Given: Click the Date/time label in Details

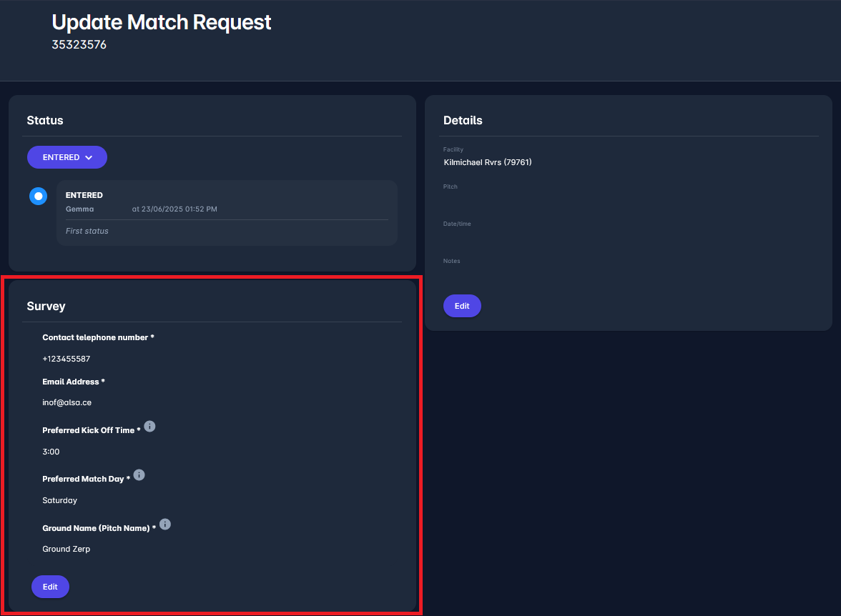Looking at the screenshot, I should tap(457, 224).
